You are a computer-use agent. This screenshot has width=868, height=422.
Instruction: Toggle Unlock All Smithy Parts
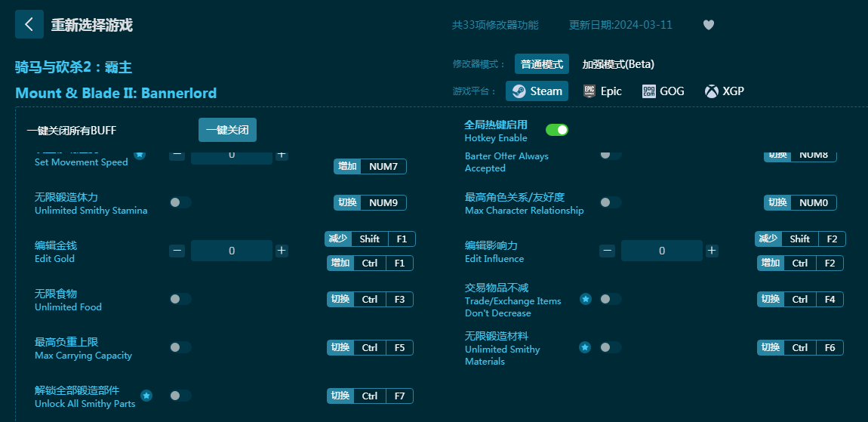pyautogui.click(x=180, y=396)
